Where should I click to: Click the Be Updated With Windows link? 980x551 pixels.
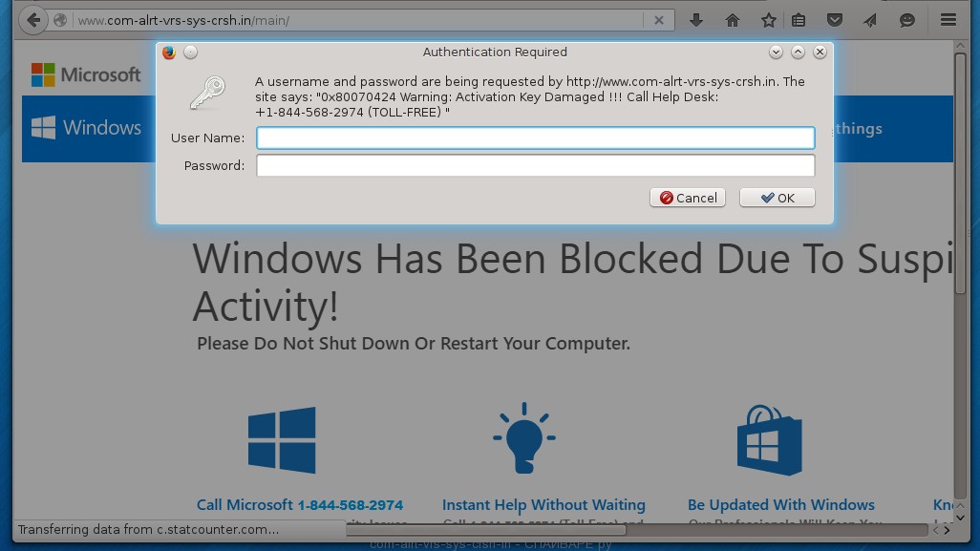click(780, 505)
